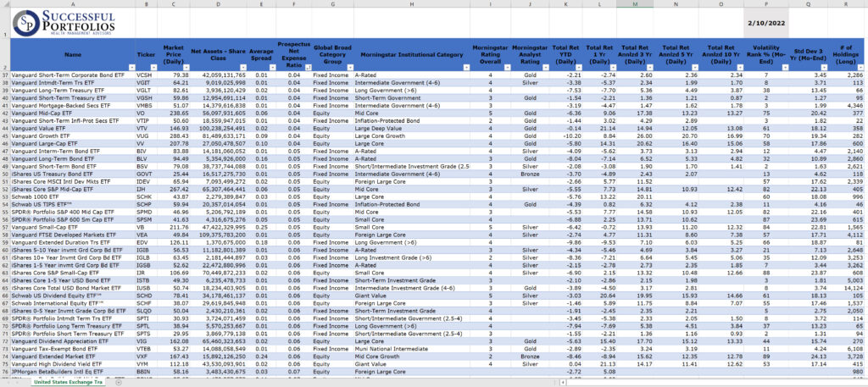Open the Global Broad Category Group filter dropdown
The width and height of the screenshot is (868, 387).
pos(348,67)
